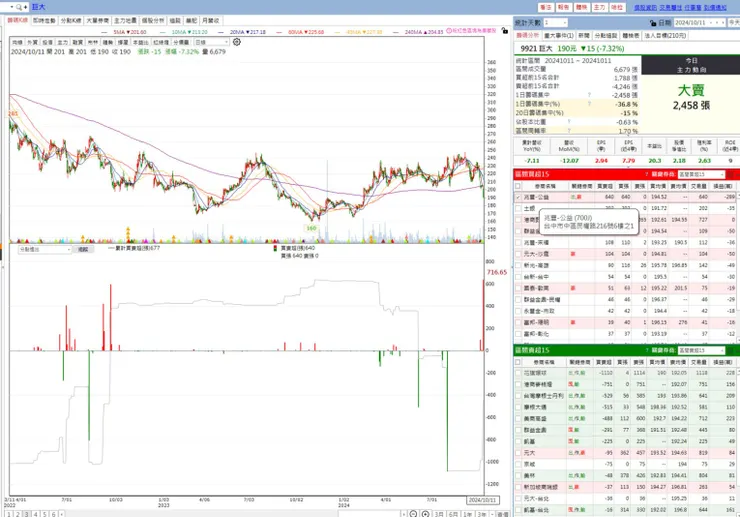
Task: Toggle the lock icon next to 日期
Action: 653,23
